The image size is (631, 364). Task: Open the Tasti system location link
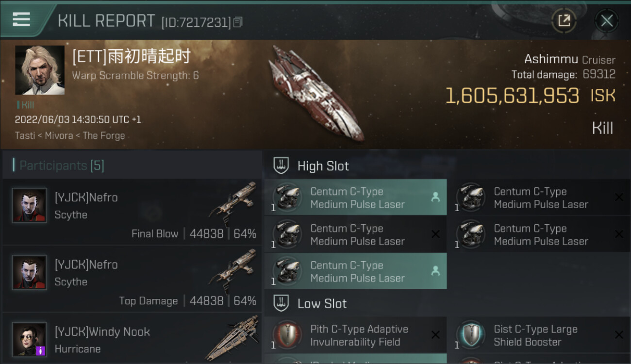[x=25, y=135]
